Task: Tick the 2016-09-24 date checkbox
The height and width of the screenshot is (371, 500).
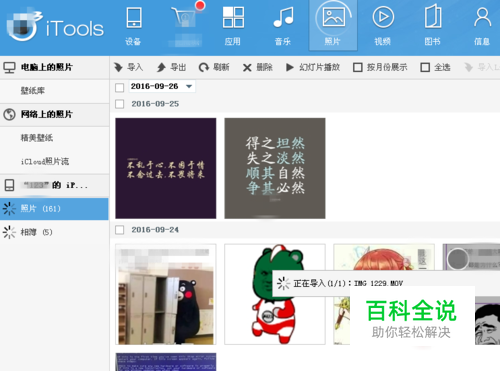Action: pos(119,230)
